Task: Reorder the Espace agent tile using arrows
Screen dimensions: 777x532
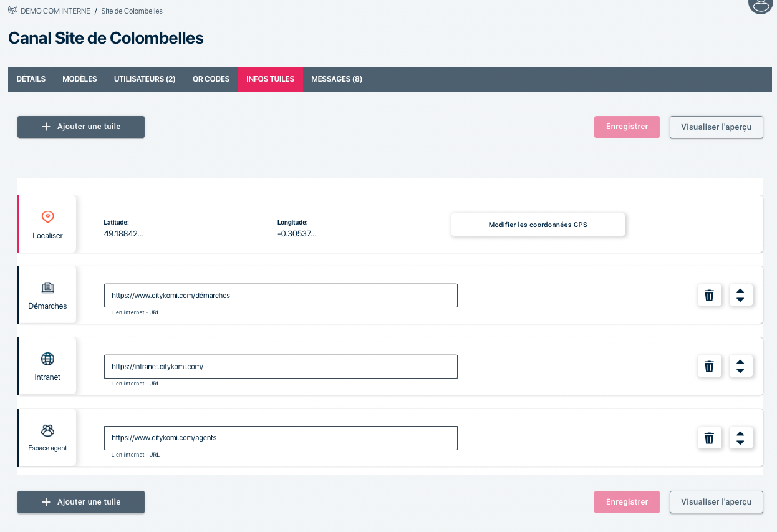Action: coord(740,438)
